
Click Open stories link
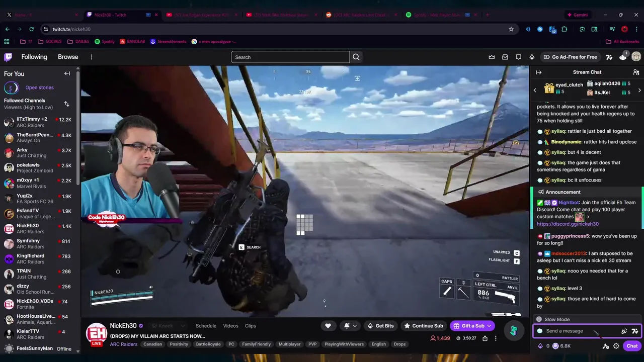pyautogui.click(x=39, y=87)
